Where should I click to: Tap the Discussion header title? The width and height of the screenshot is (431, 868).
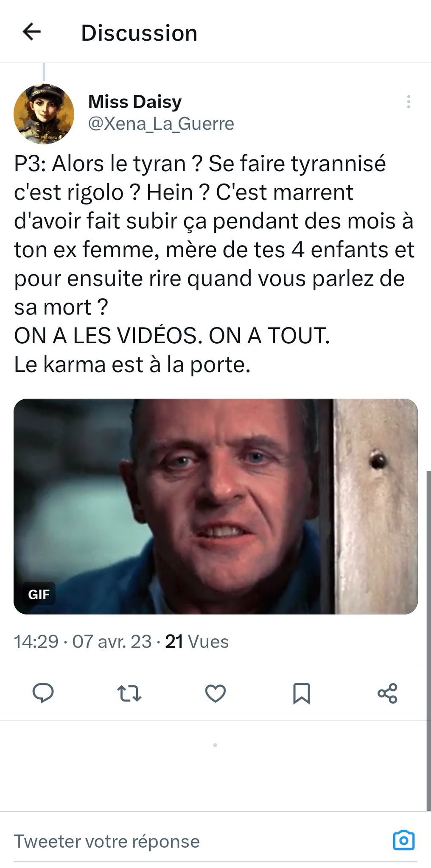[x=139, y=33]
